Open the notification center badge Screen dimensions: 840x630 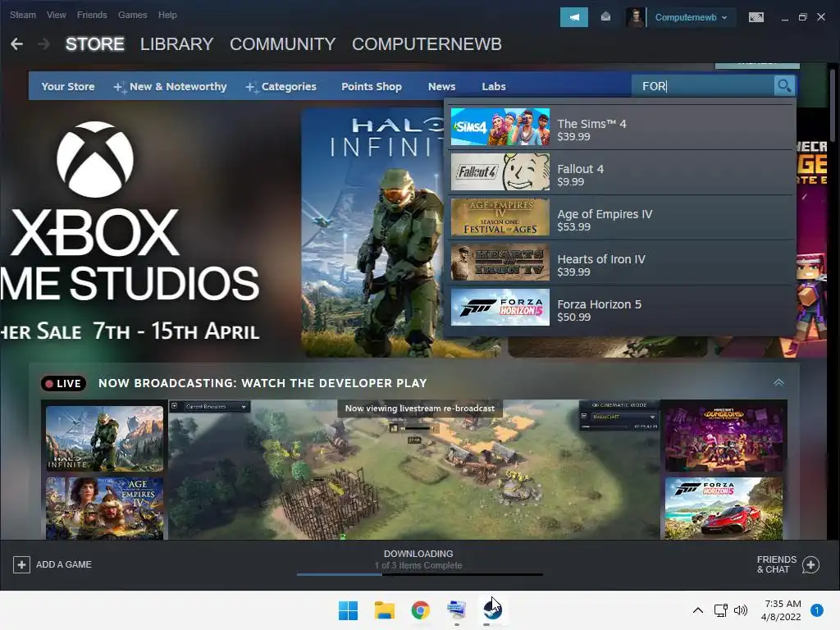click(x=816, y=610)
